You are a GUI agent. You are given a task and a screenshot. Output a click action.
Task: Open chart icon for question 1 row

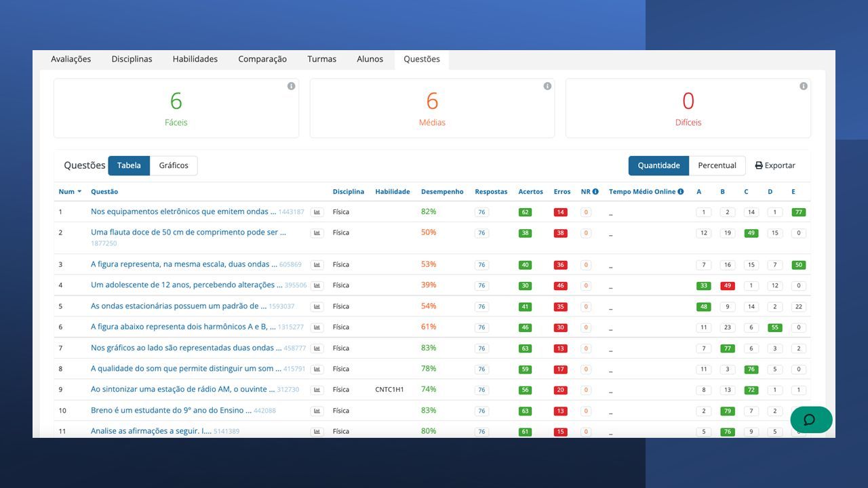317,212
